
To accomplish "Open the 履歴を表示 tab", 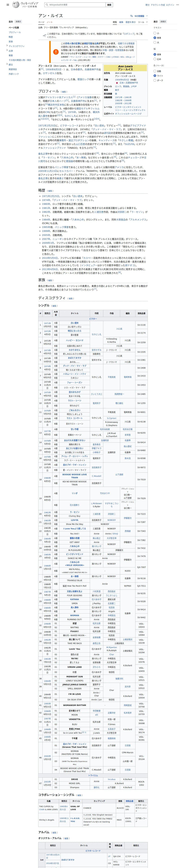I will pyautogui.click(x=131, y=22).
